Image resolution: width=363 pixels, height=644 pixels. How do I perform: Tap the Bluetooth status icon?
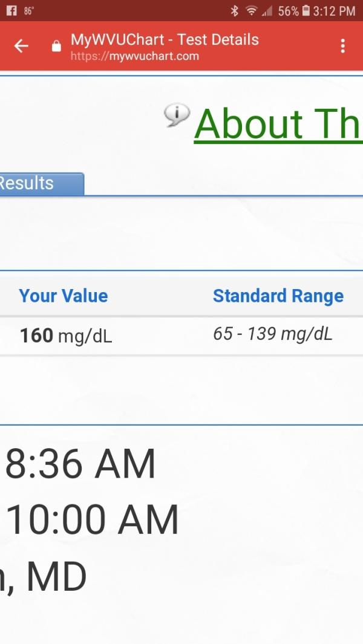234,11
